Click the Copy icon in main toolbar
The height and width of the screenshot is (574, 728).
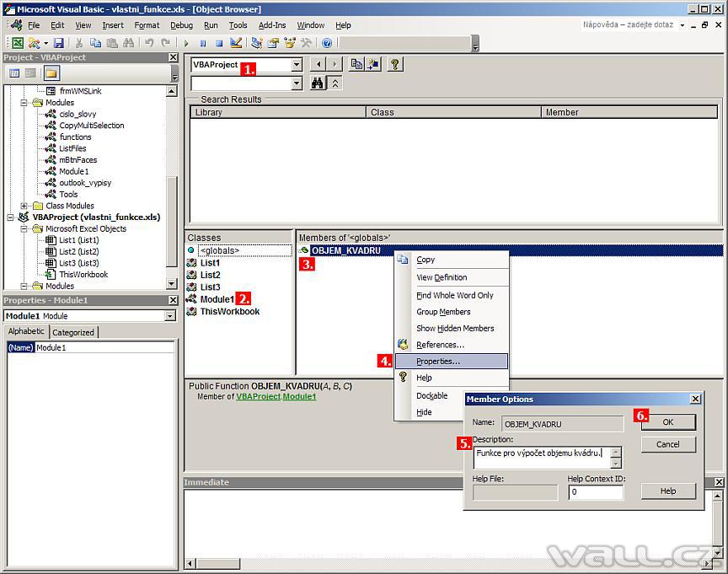95,43
